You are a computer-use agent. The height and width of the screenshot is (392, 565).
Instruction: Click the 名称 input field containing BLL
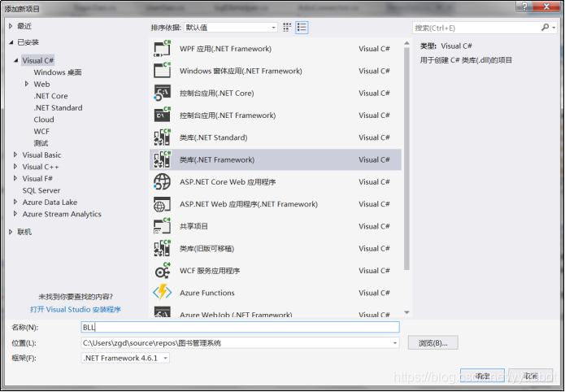click(241, 327)
